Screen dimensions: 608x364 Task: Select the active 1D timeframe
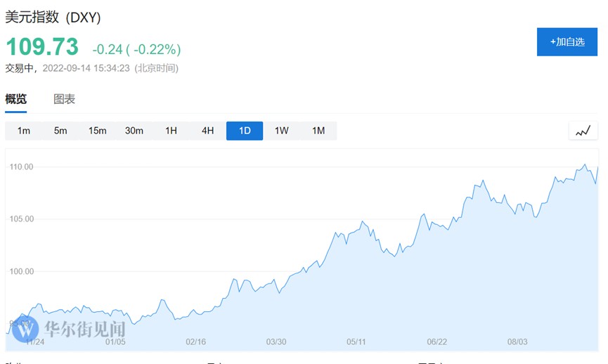click(x=245, y=131)
